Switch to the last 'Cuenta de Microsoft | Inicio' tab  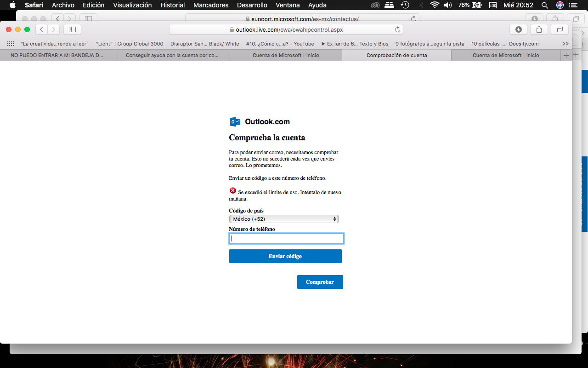pos(506,55)
